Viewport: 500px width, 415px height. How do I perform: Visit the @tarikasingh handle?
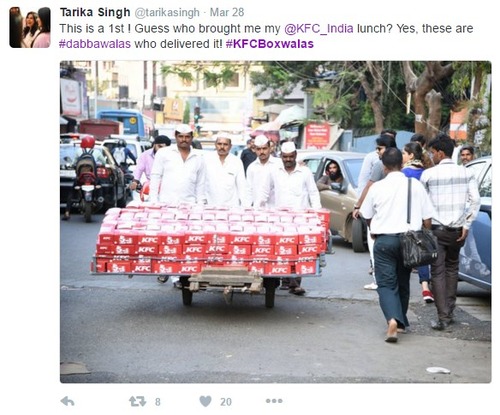click(167, 13)
